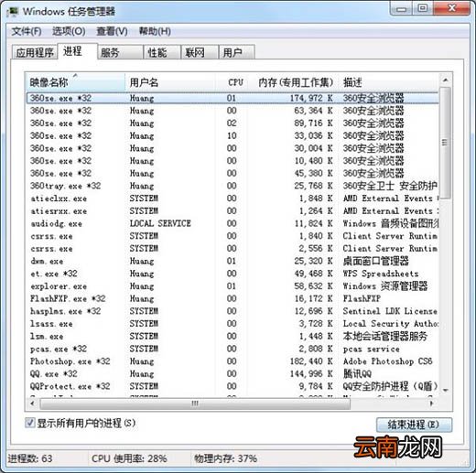This screenshot has height=473, width=476.
Task: Select the Photoshop.exe *32 process
Action: tap(233, 361)
